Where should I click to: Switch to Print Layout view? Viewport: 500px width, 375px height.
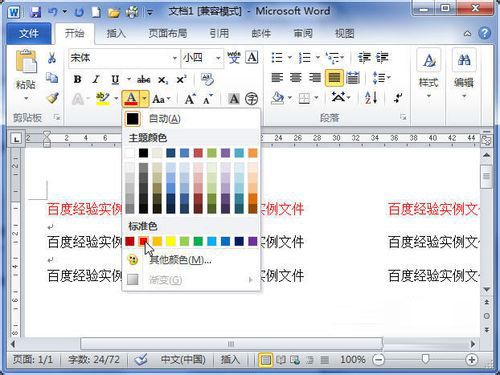[266, 360]
